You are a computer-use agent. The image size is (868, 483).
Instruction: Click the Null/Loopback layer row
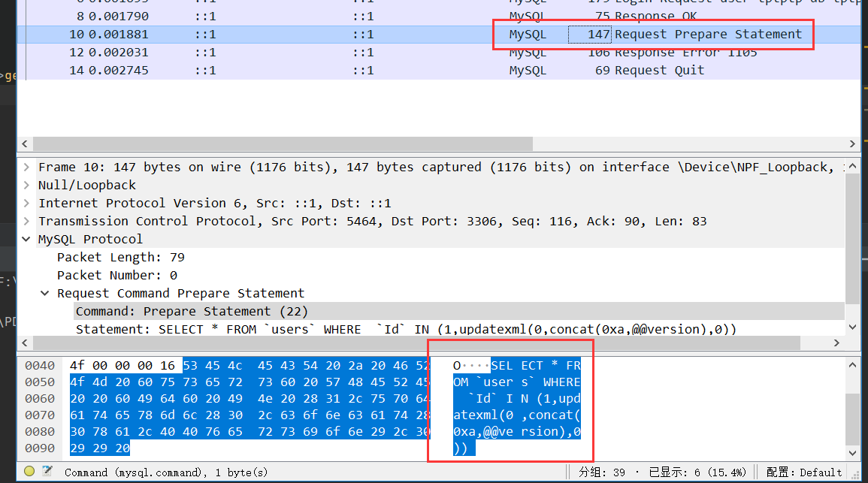tap(87, 185)
